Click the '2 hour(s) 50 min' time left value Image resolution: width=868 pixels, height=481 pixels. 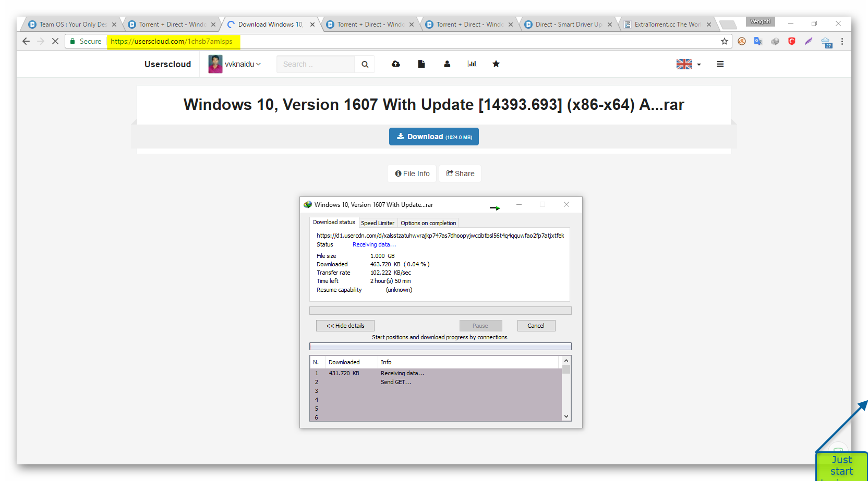391,281
